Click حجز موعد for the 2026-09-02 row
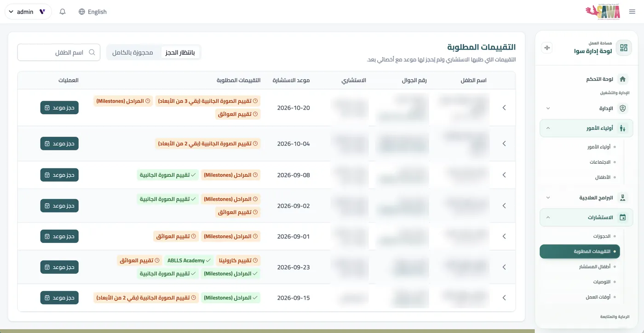 (59, 206)
